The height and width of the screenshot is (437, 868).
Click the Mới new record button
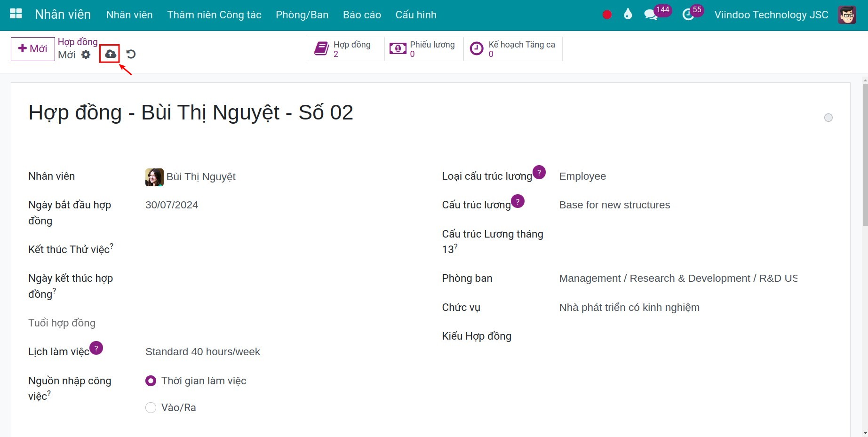(32, 49)
